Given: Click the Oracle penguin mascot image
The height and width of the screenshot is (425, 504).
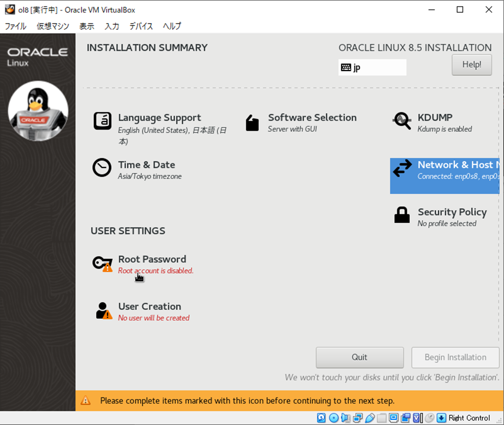Looking at the screenshot, I should point(38,111).
